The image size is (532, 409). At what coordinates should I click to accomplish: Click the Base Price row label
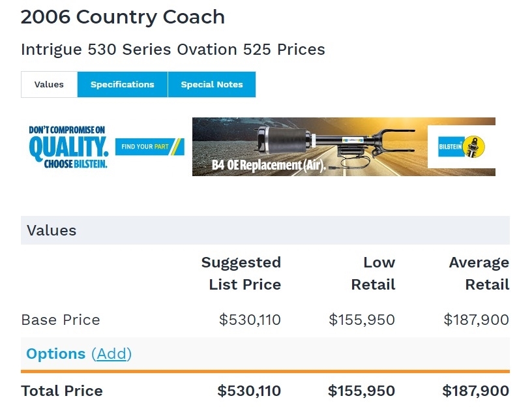pos(61,320)
